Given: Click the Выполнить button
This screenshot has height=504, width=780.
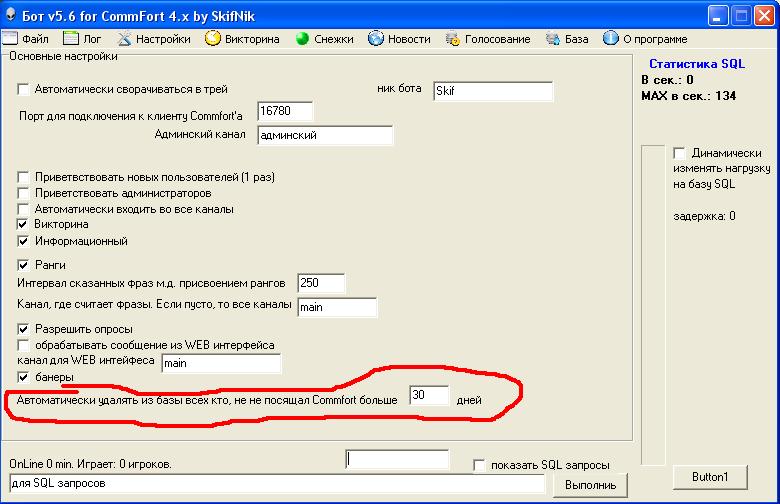Looking at the screenshot, I should pos(590,485).
